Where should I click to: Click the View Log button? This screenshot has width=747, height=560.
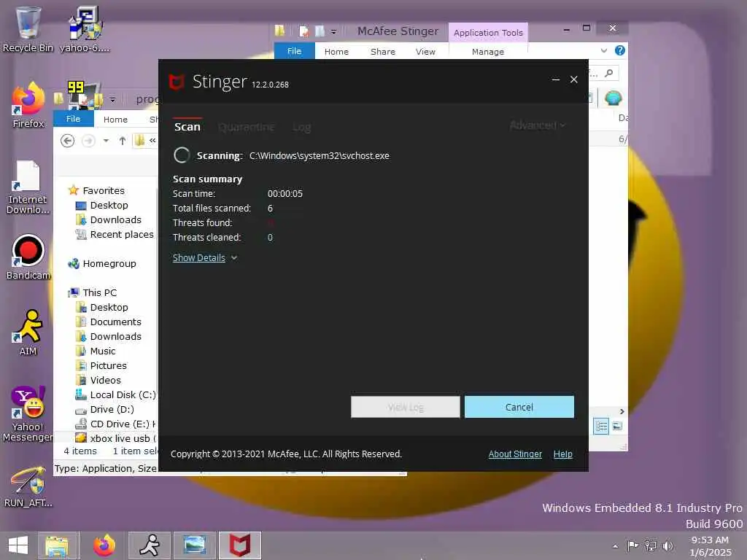pyautogui.click(x=406, y=407)
